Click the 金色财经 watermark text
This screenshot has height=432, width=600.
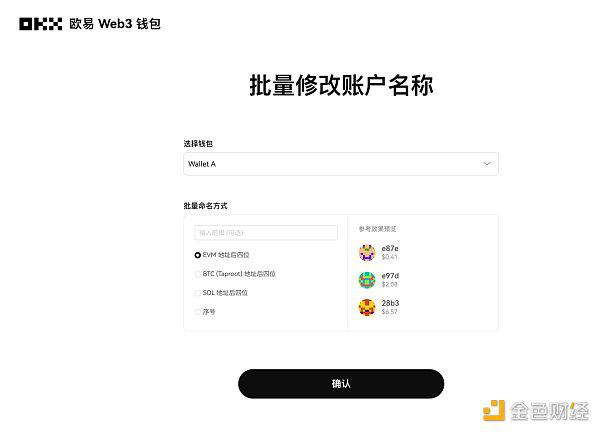point(549,411)
